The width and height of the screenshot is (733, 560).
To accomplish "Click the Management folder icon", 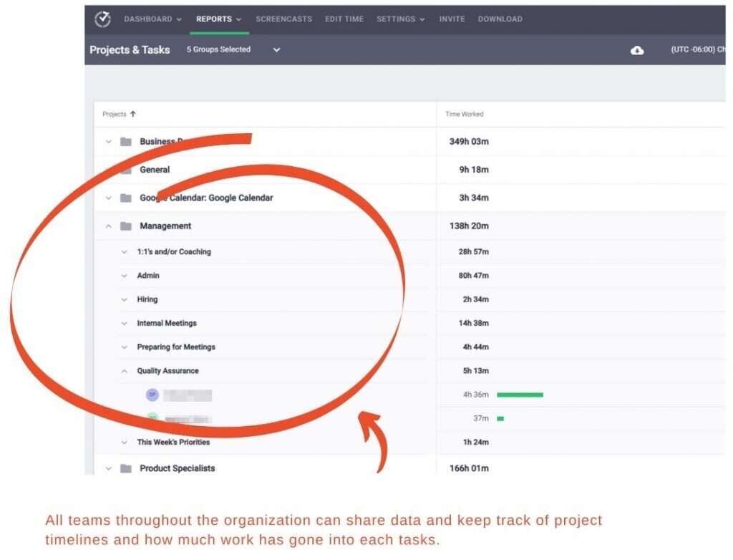I will click(x=125, y=226).
